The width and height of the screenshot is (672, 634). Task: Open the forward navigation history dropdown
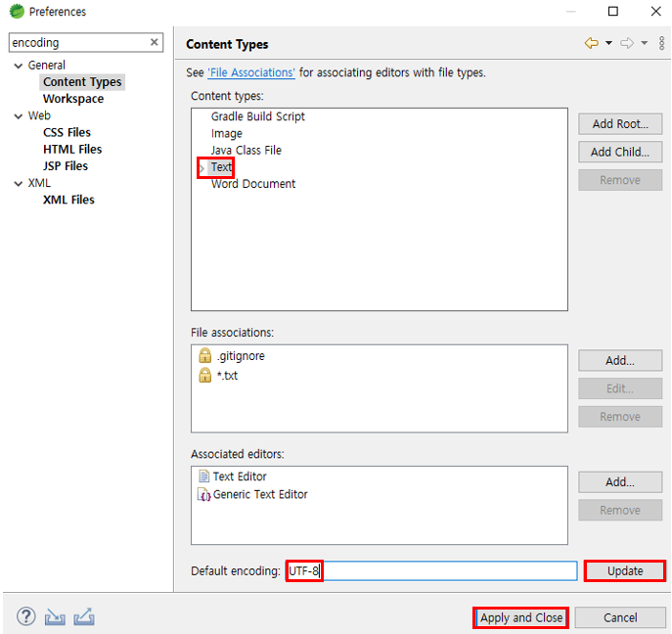point(645,43)
